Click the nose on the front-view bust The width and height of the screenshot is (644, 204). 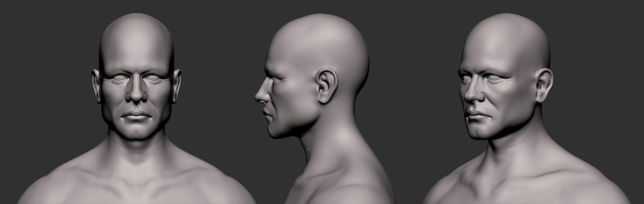(136, 92)
